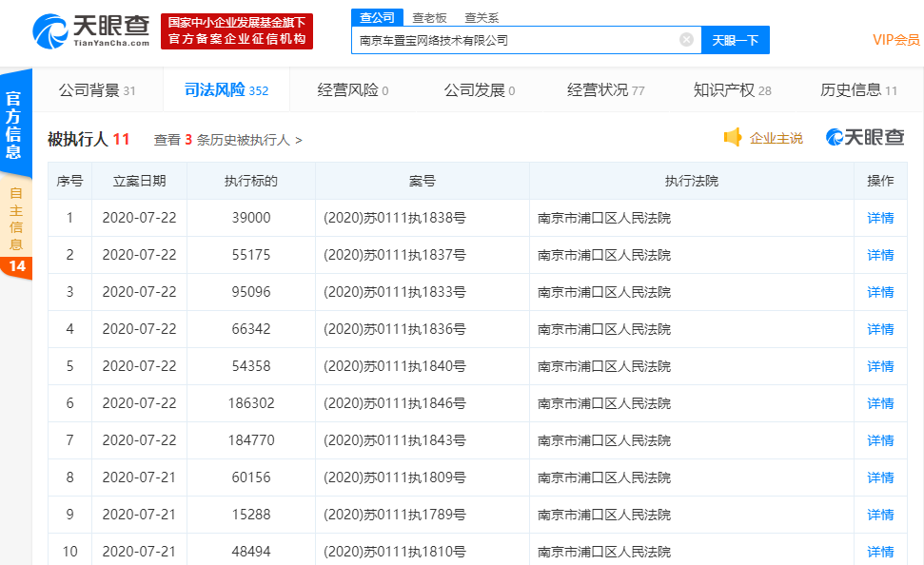This screenshot has height=565, width=924.
Task: Click execution amount 184770
Action: (x=251, y=440)
